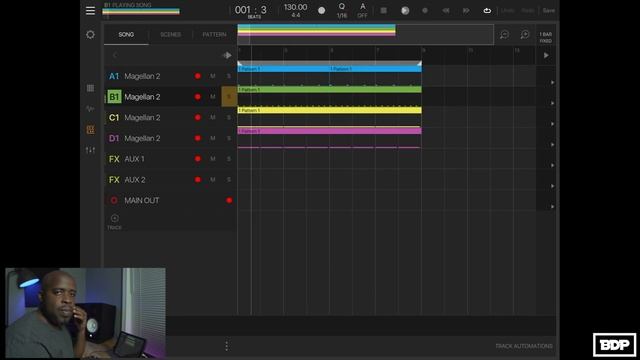This screenshot has height=360, width=640.
Task: Add a new track with the plus icon
Action: tap(115, 218)
